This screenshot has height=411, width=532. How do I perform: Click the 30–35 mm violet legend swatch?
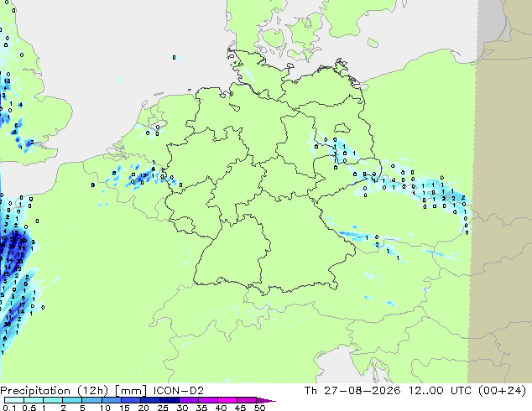point(188,400)
